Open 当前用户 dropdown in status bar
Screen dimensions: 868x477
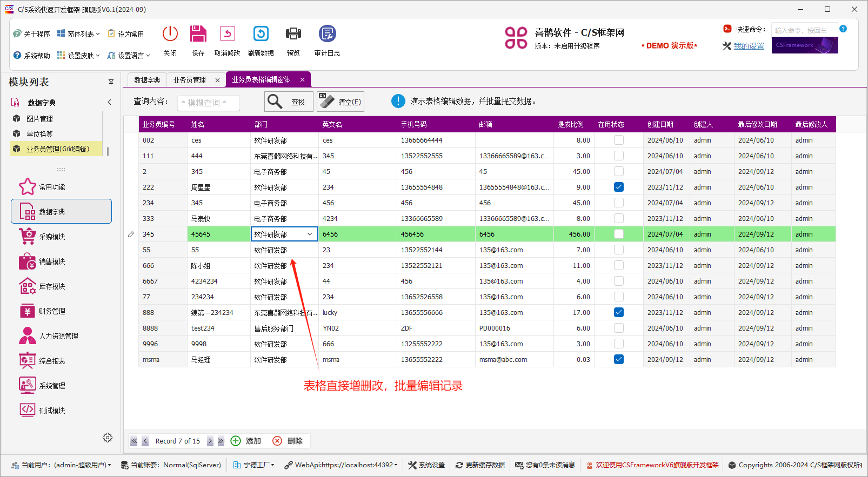109,465
